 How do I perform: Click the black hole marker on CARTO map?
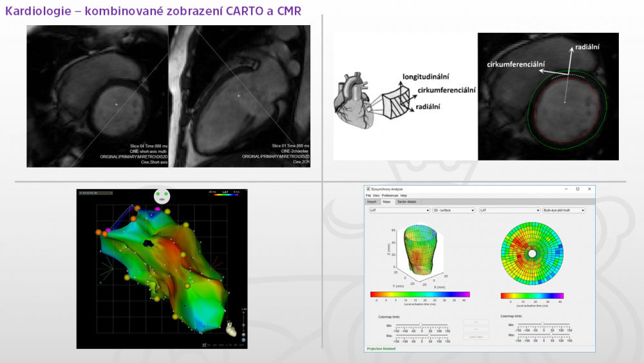click(x=148, y=243)
